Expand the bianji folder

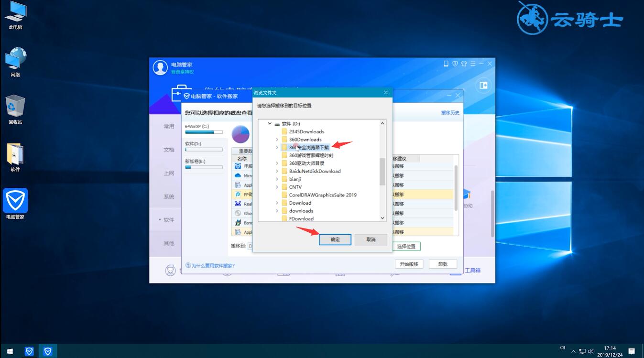coord(277,179)
